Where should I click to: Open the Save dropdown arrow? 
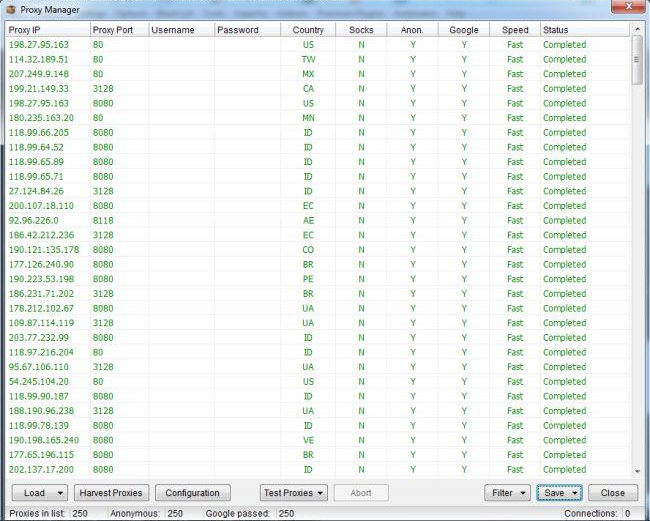coord(575,493)
